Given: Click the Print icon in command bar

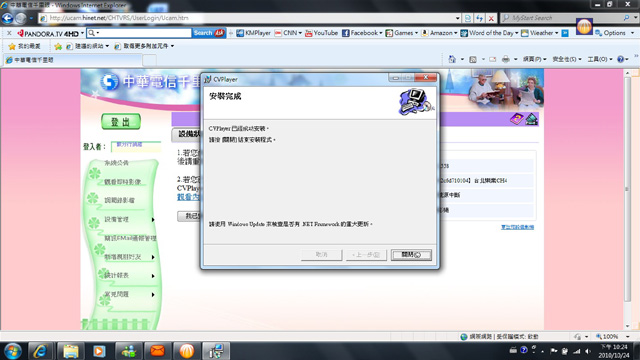Looking at the screenshot, I should 506,59.
